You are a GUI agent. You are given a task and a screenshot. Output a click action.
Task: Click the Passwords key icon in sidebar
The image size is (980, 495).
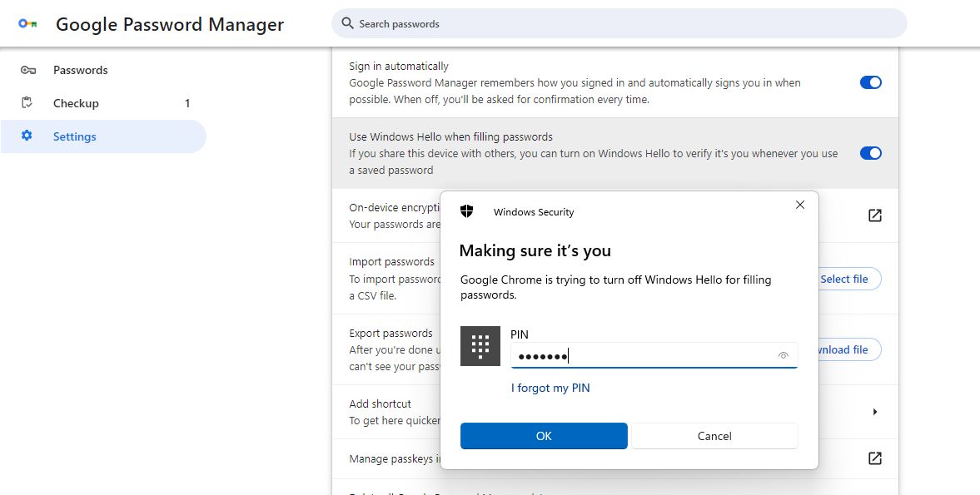point(27,70)
